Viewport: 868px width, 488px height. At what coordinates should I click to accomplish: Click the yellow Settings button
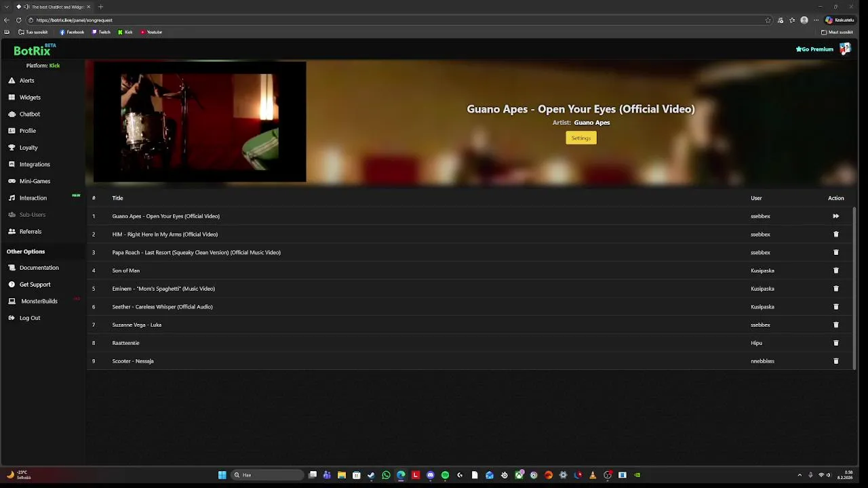(x=581, y=138)
